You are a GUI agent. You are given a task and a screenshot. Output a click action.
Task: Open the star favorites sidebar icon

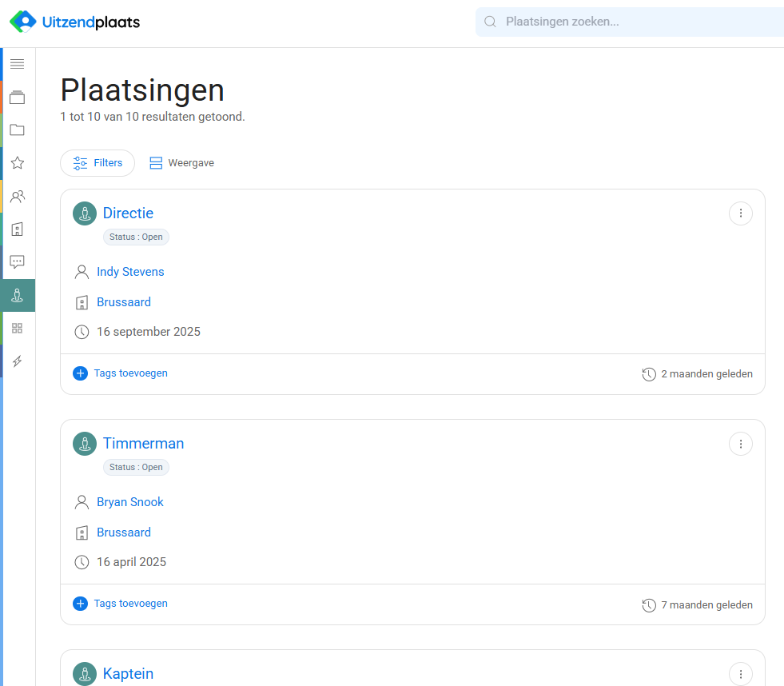pos(18,163)
